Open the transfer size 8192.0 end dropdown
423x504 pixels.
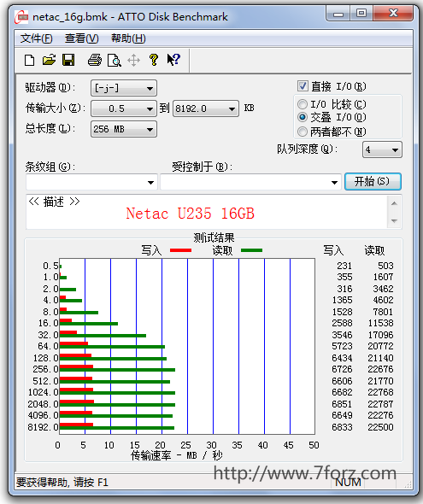click(x=206, y=108)
